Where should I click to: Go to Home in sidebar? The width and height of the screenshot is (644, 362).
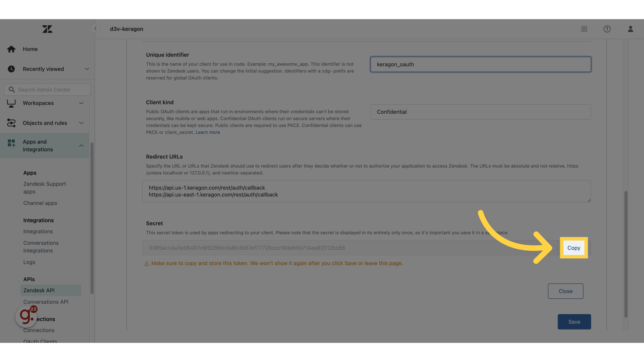pyautogui.click(x=30, y=49)
